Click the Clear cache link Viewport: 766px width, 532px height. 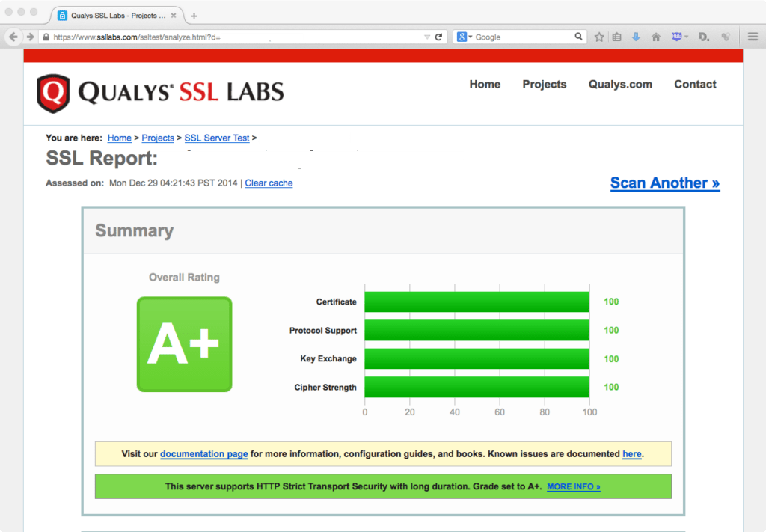click(x=269, y=183)
